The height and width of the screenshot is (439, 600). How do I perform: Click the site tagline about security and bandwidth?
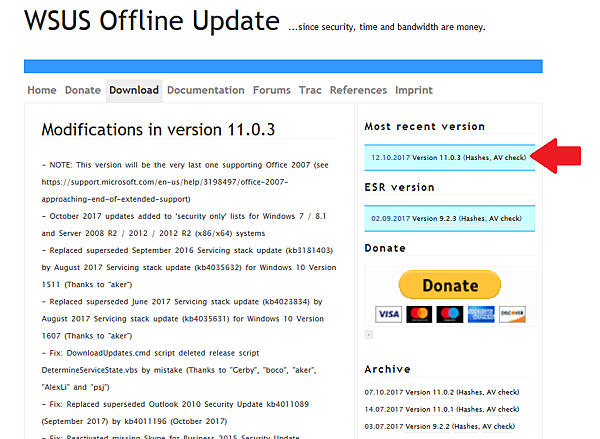(x=386, y=27)
